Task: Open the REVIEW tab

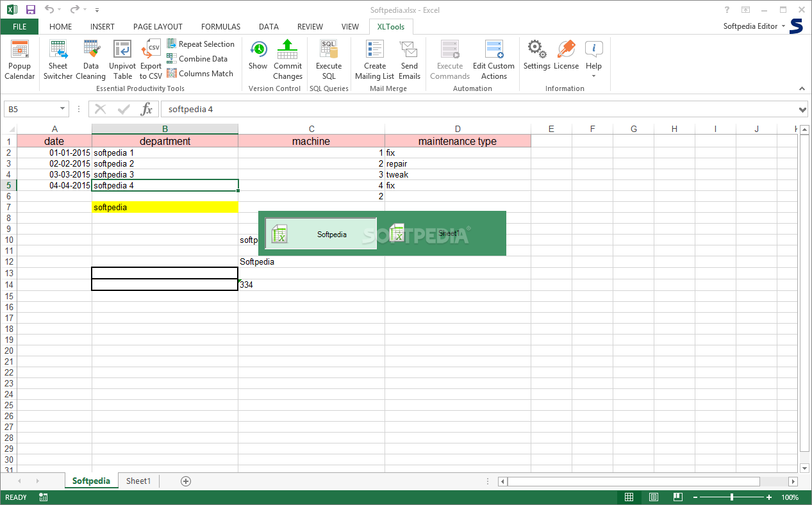Action: tap(310, 27)
